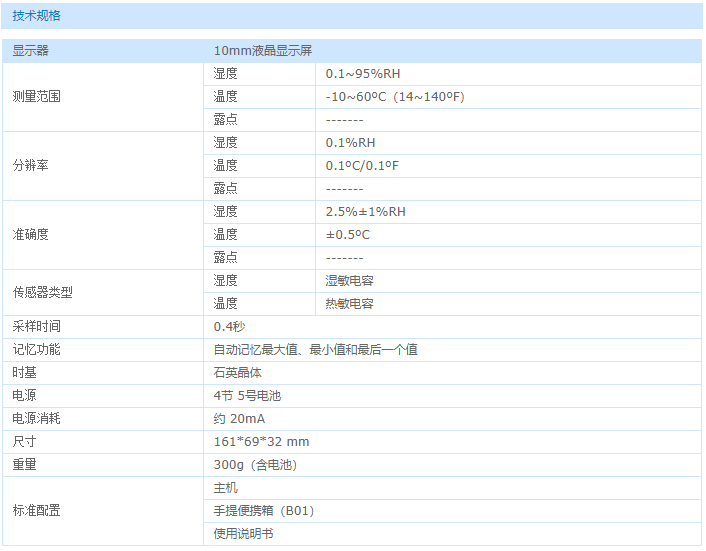The width and height of the screenshot is (706, 551).
Task: Select the 测量范围 row label
Action: coord(36,97)
